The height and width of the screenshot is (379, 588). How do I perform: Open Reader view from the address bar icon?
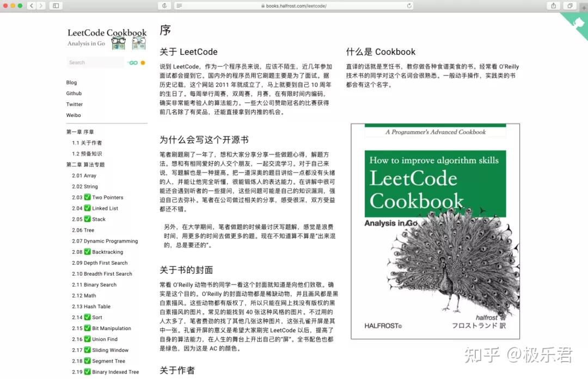(x=178, y=5)
